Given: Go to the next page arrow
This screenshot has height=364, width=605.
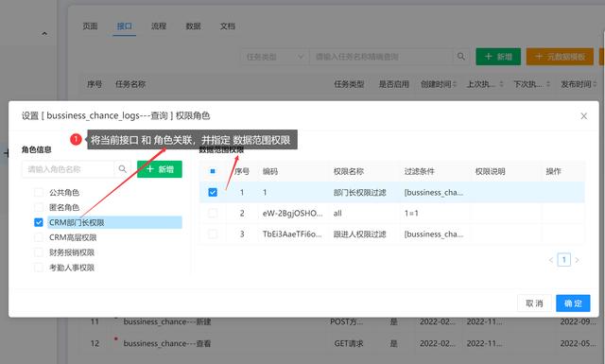Looking at the screenshot, I should [x=578, y=260].
